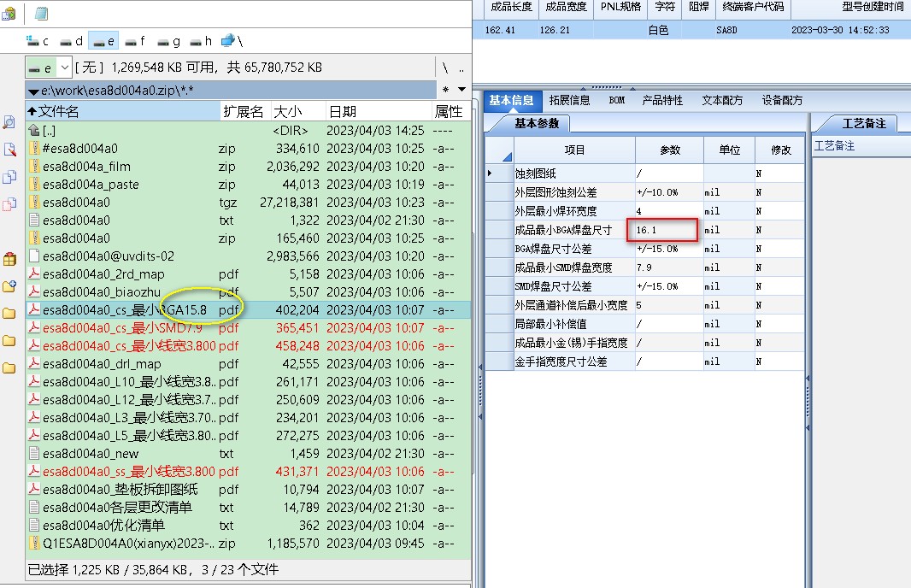
Task: Click the 终端客户代码 column header
Action: [753, 7]
